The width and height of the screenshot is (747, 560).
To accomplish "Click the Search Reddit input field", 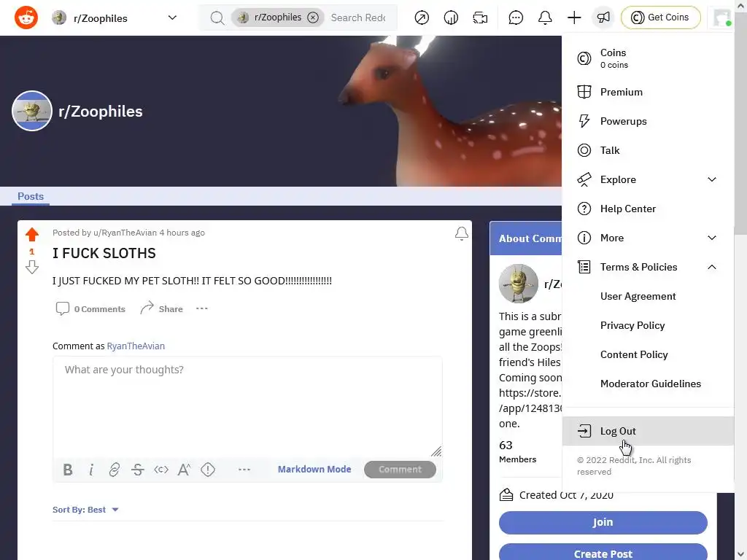I will 358,17.
